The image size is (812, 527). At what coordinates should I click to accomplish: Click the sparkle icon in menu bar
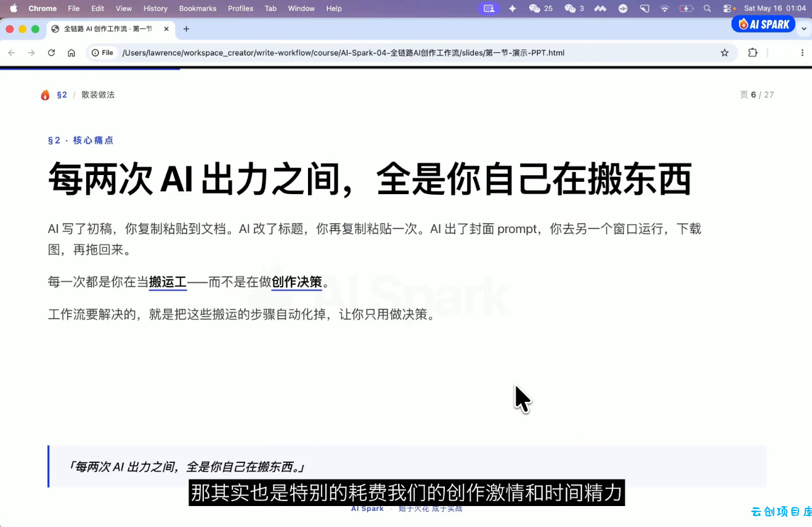[513, 9]
